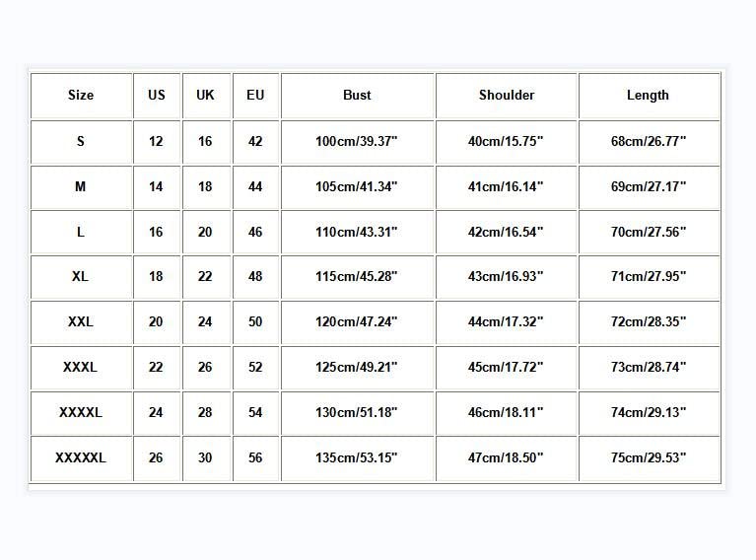Click shoulder value 42cm/16.54"
Image resolution: width=756 pixels, height=560 pixels.
(x=507, y=233)
